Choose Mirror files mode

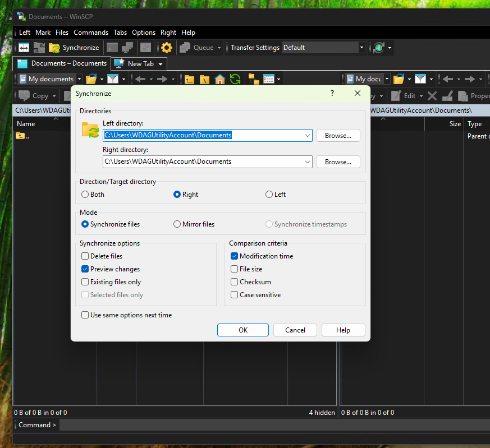(x=177, y=224)
